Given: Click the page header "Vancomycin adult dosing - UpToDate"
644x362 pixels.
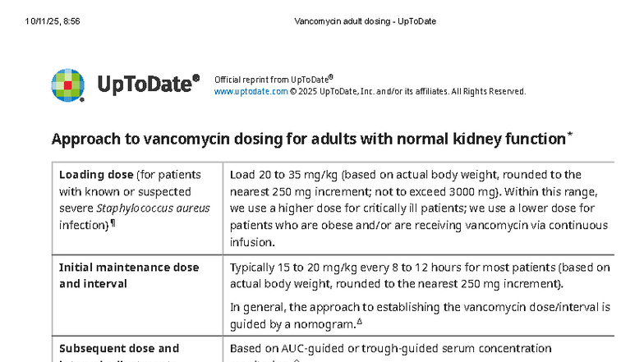Looking at the screenshot, I should [x=365, y=21].
